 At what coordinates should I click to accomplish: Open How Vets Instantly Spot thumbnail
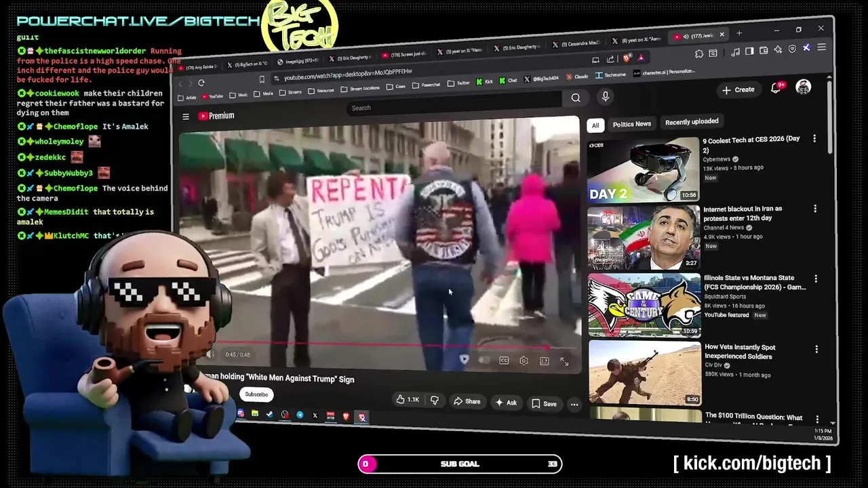[645, 373]
